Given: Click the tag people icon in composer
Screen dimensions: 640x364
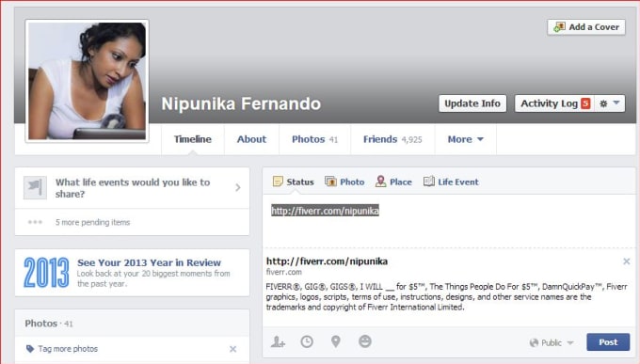Looking at the screenshot, I should (x=278, y=341).
